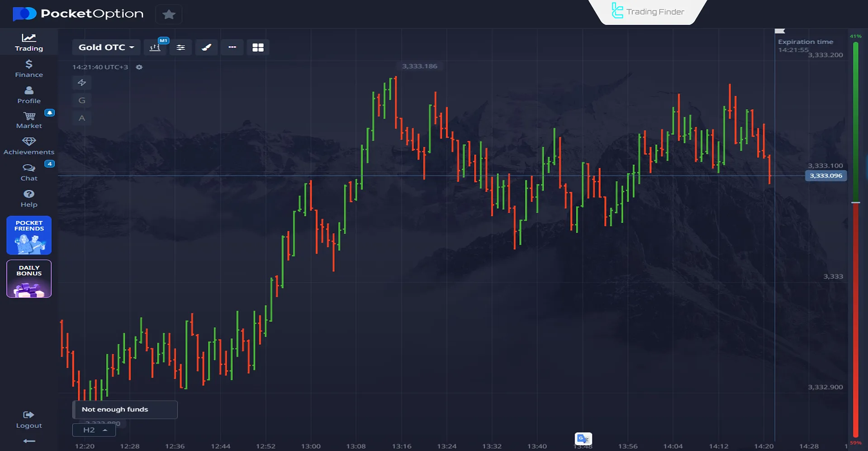The width and height of the screenshot is (868, 451).
Task: Open the Finance menu
Action: tap(29, 68)
